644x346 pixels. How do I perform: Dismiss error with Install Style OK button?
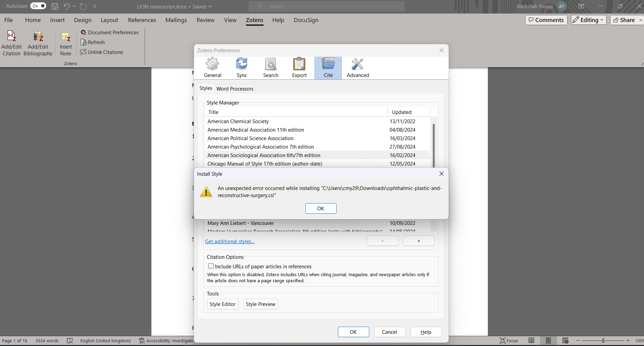point(321,208)
